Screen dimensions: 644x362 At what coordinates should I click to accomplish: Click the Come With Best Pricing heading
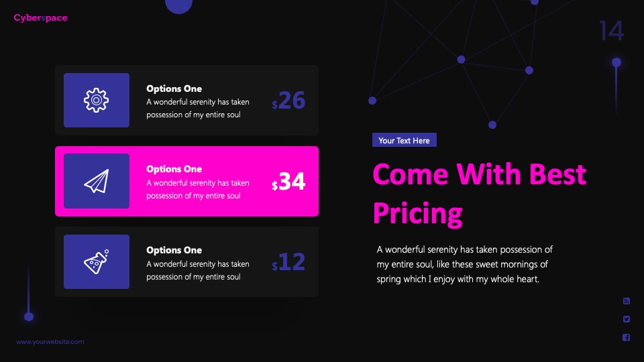coord(479,193)
